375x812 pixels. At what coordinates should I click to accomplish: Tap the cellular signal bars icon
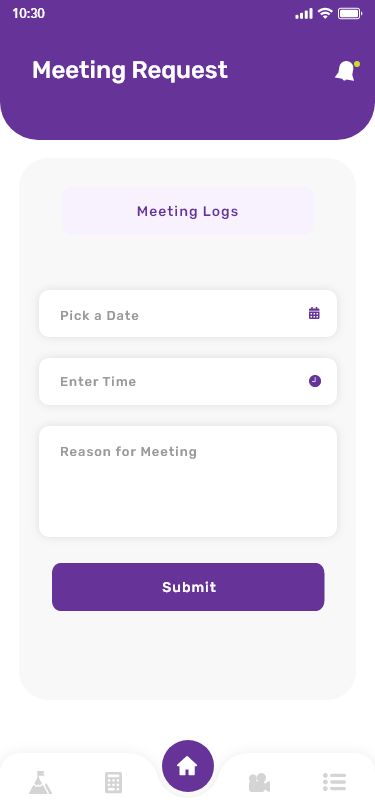tap(304, 14)
